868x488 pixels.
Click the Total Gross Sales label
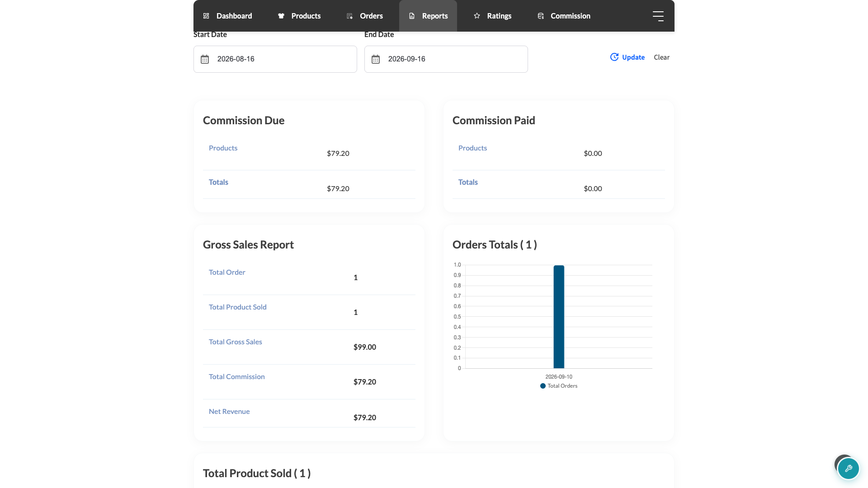pyautogui.click(x=236, y=342)
